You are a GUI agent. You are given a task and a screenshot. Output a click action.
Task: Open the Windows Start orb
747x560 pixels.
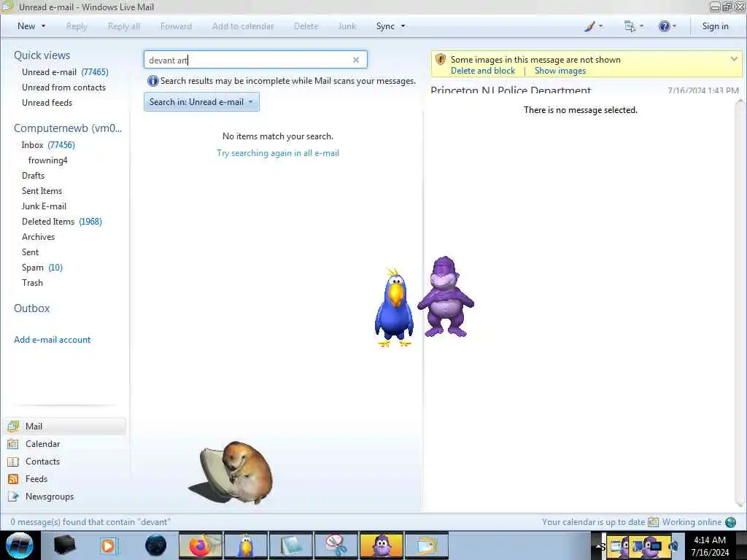click(x=20, y=545)
